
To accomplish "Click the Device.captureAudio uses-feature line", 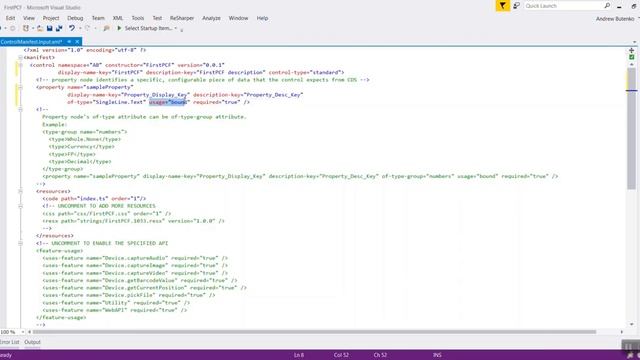I will (x=135, y=258).
